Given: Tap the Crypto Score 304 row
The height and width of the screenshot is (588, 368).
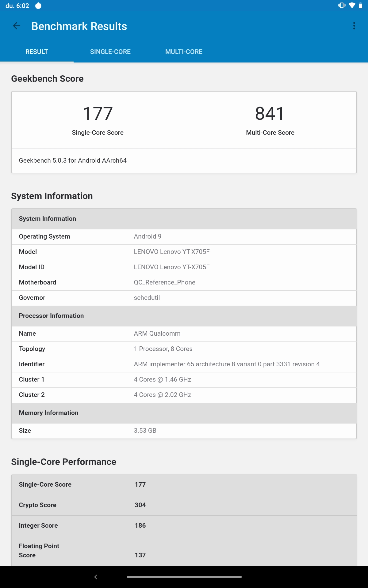Looking at the screenshot, I should [x=184, y=505].
